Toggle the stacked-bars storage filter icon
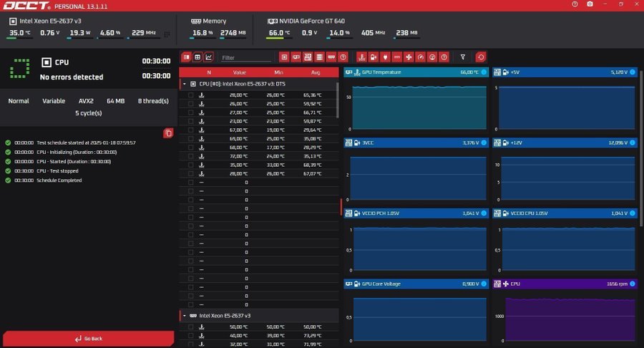Image resolution: width=644 pixels, height=348 pixels. coord(319,57)
